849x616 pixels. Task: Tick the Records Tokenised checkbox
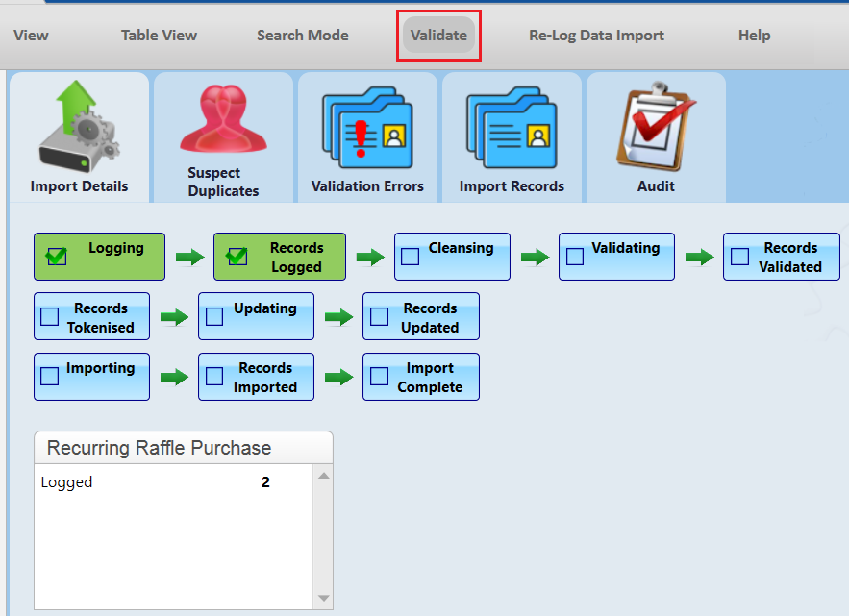[x=50, y=316]
